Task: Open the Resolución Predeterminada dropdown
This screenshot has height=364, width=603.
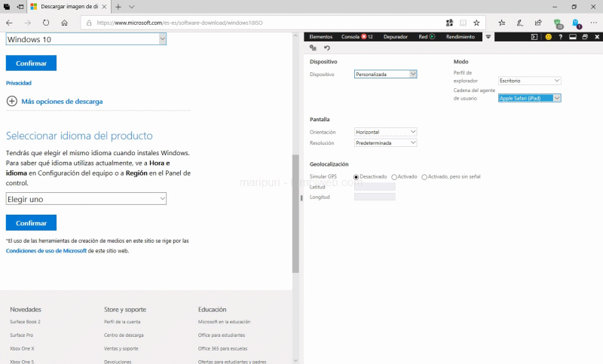Action: 385,142
